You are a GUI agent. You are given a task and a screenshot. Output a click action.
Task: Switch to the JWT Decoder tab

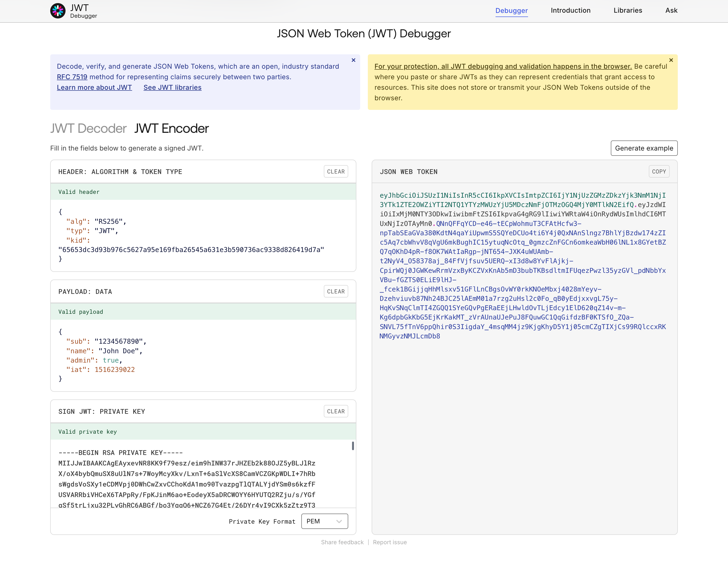click(x=88, y=129)
